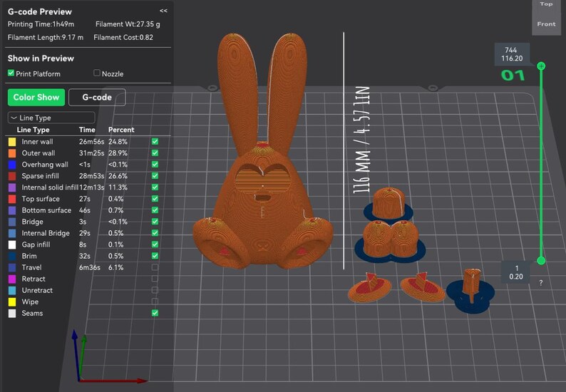Enable Wipe display checkbox
Image resolution: width=566 pixels, height=392 pixels.
pos(155,301)
